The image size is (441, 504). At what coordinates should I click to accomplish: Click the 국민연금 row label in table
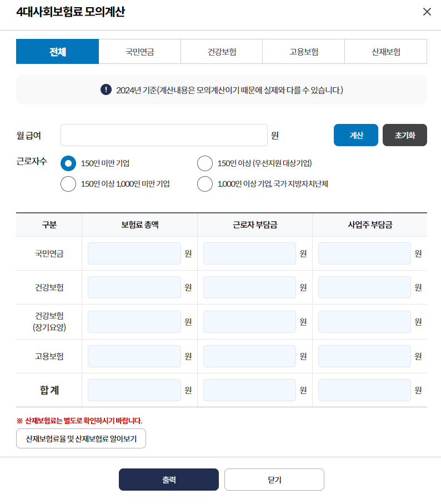click(x=49, y=253)
